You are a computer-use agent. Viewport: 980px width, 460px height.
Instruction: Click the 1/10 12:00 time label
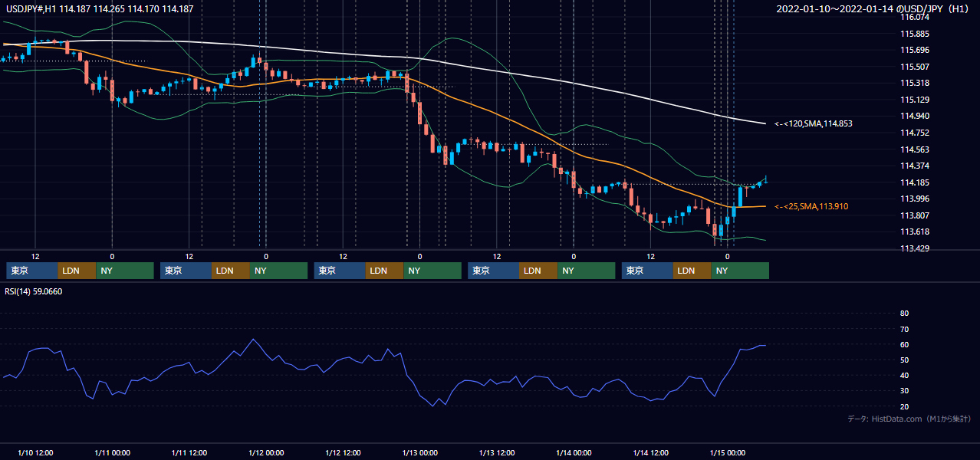click(35, 452)
